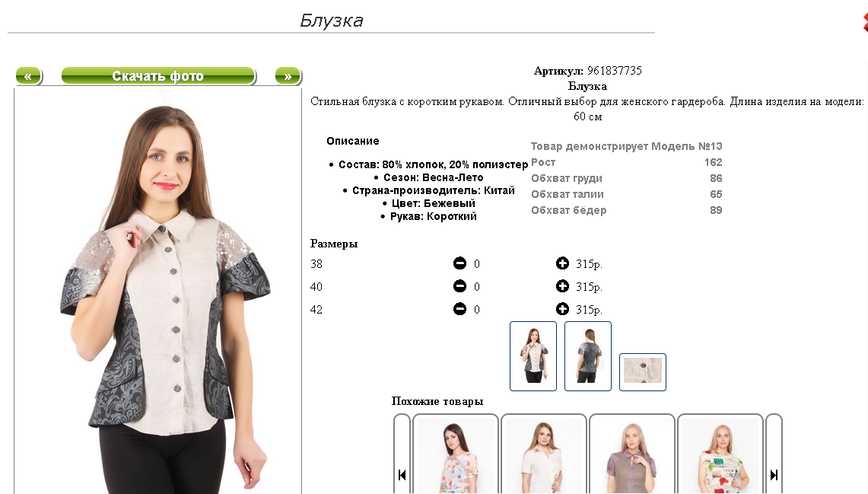
Task: Click the previous photo « button
Action: point(29,76)
